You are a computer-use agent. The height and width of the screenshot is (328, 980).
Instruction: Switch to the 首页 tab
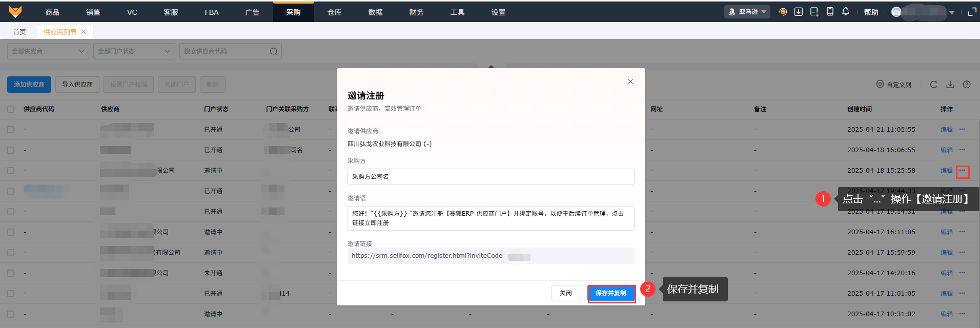[19, 32]
